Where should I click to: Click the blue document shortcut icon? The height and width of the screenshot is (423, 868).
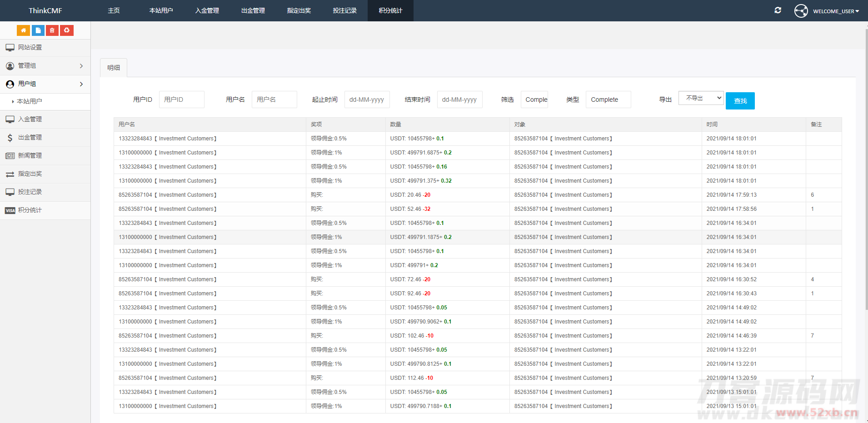38,30
